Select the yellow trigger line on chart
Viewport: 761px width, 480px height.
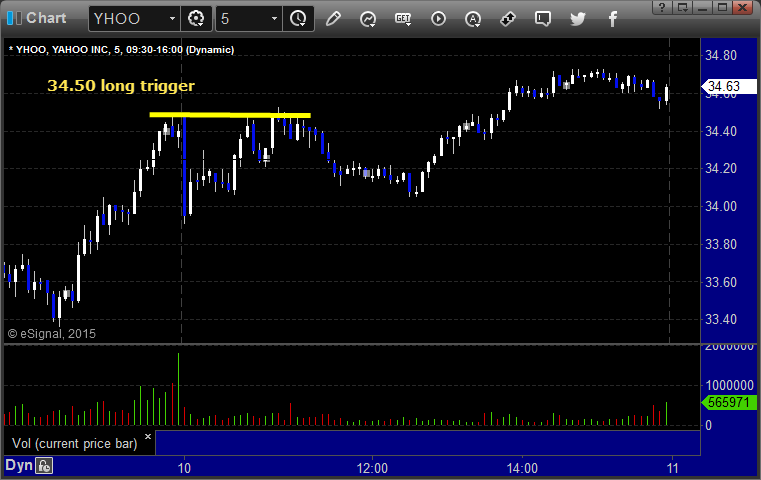(x=230, y=115)
